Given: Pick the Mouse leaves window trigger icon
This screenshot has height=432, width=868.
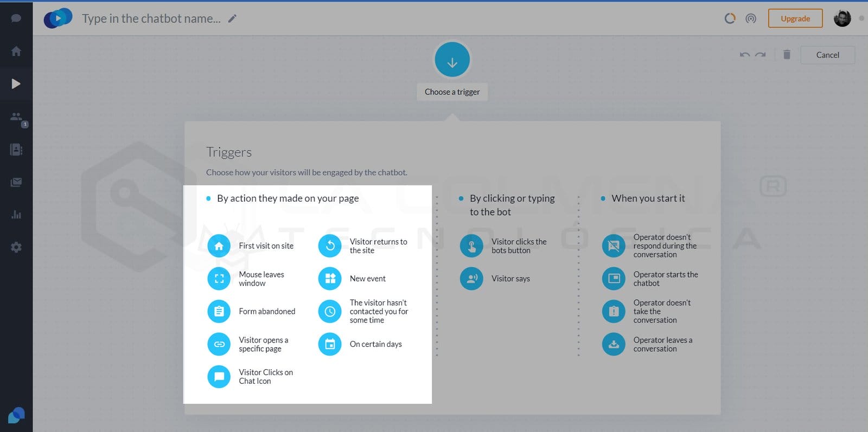Looking at the screenshot, I should (x=219, y=279).
